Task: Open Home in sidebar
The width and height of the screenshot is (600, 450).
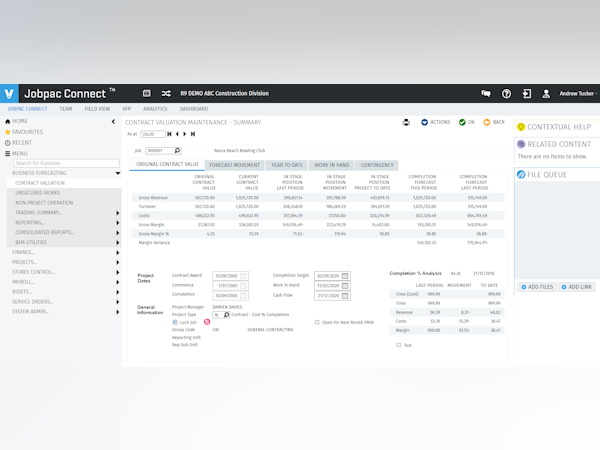Action: 16,121
